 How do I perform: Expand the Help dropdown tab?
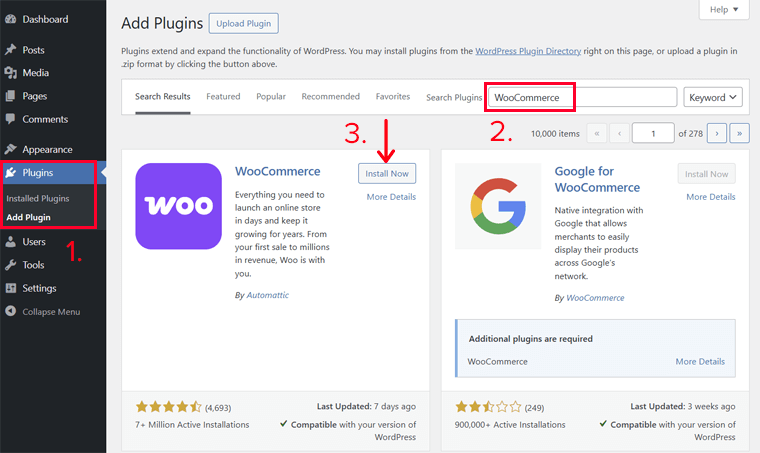click(x=724, y=10)
